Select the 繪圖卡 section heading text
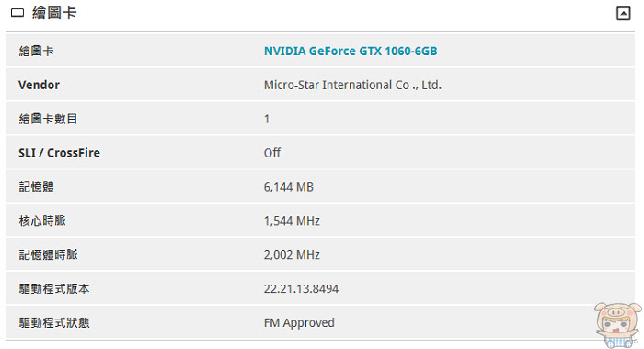This screenshot has height=349, width=644. (x=54, y=13)
